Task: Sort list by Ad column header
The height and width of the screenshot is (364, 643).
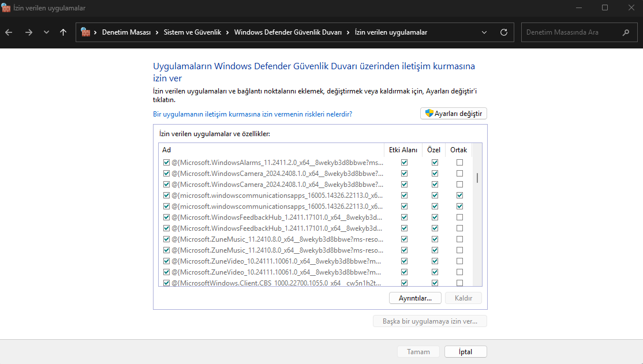Action: (271, 150)
